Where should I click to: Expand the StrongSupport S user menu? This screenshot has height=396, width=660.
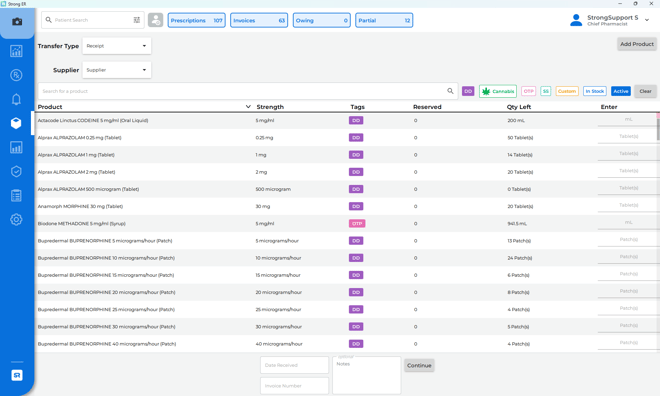[647, 20]
